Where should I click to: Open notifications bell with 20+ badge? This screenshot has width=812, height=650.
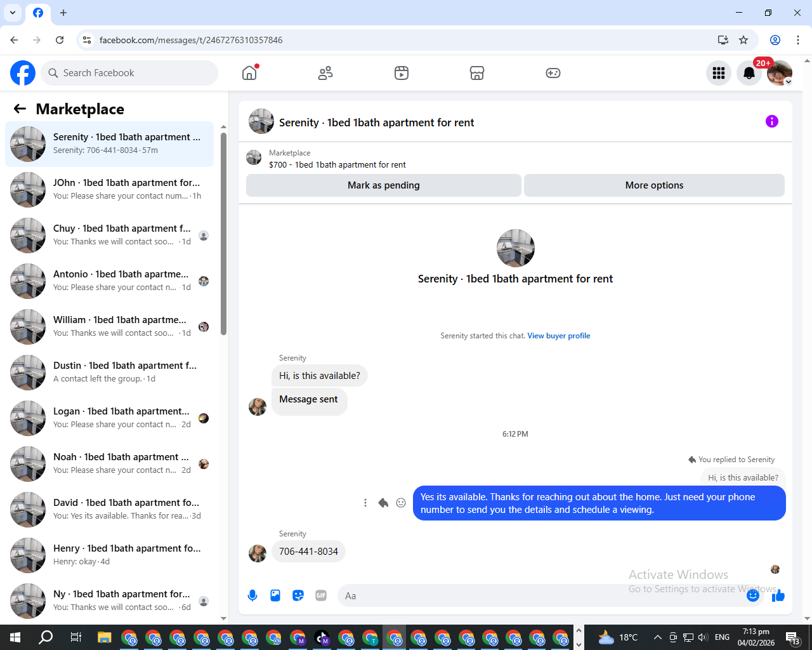click(x=749, y=73)
